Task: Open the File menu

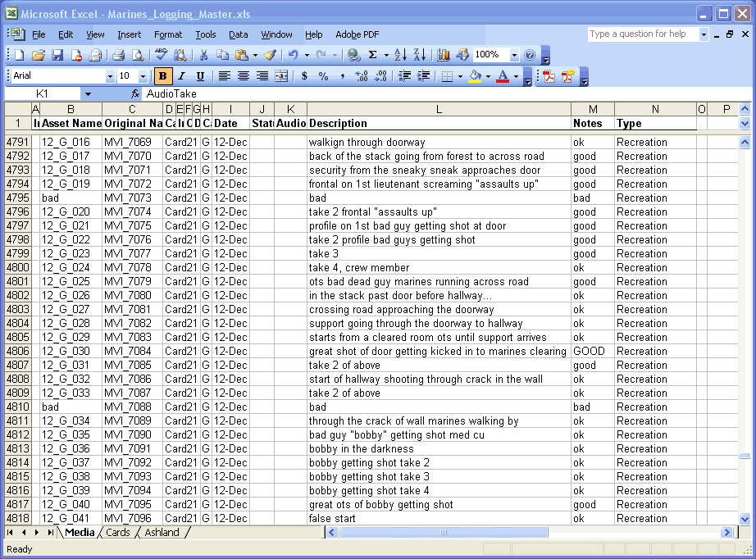Action: click(x=39, y=34)
